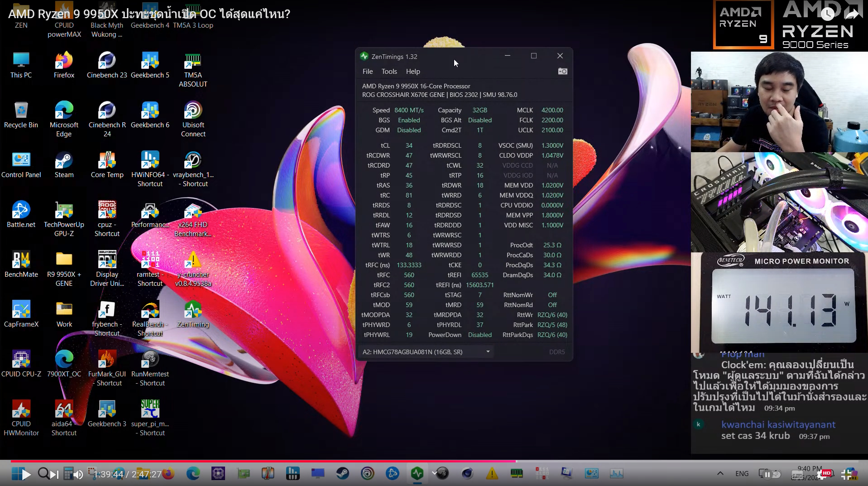Open the HD video settings gear
The image size is (868, 486).
[822, 474]
